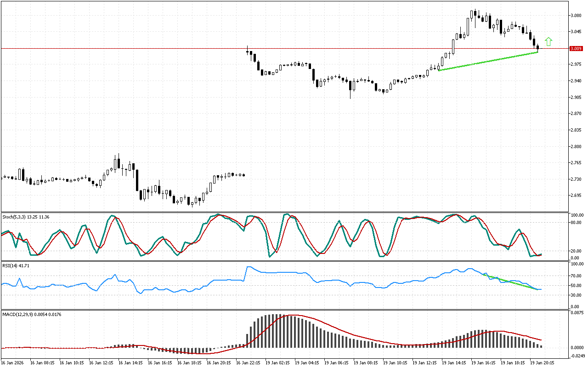Click the current price label 3.009
This screenshot has width=588, height=368.
pos(576,48)
